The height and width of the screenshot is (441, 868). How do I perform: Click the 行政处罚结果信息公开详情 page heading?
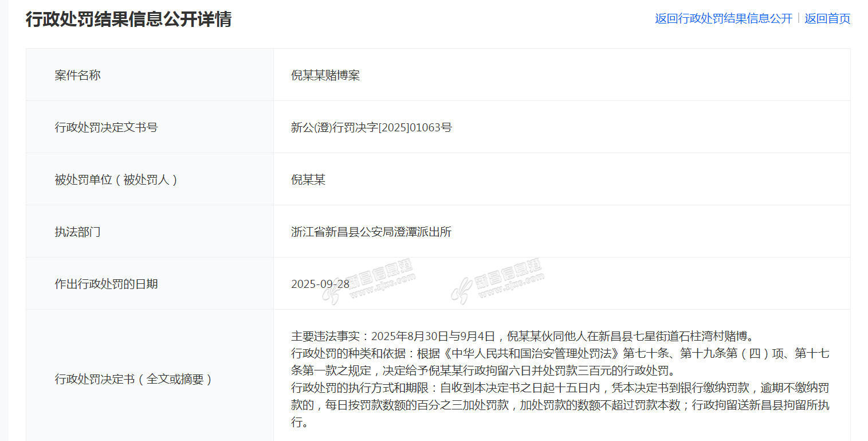pyautogui.click(x=128, y=19)
